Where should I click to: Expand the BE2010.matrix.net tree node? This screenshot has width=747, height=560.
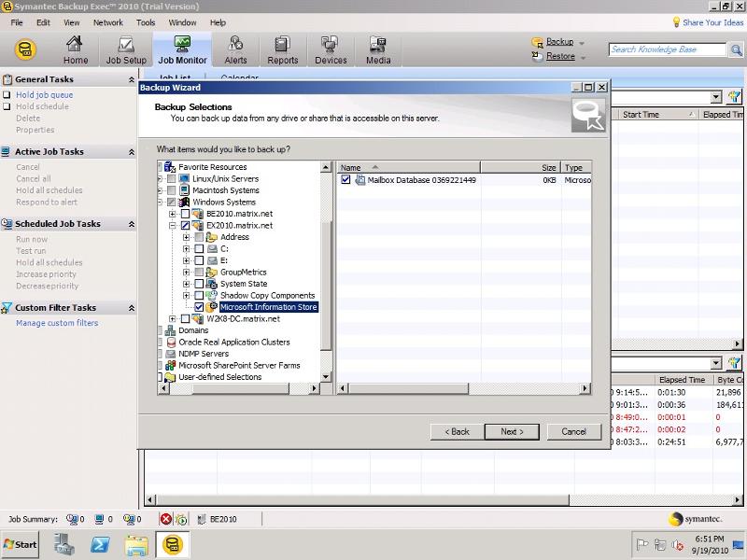(x=173, y=214)
